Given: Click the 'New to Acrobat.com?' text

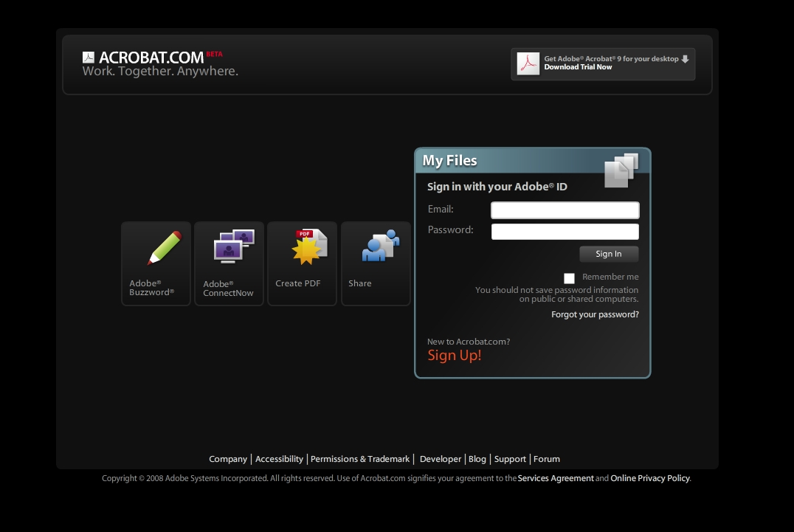Looking at the screenshot, I should pyautogui.click(x=469, y=342).
